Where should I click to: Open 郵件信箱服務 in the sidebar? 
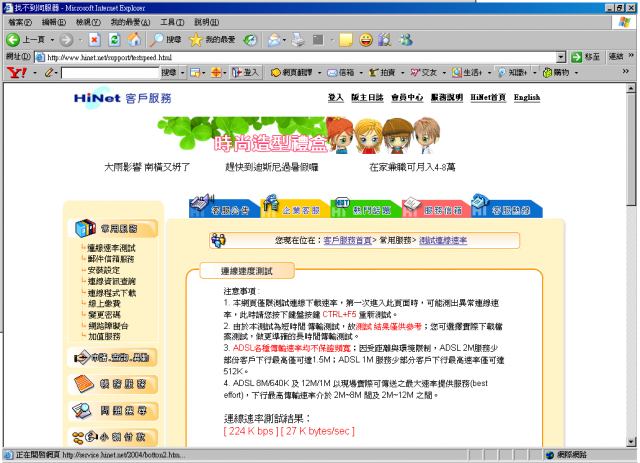tap(111, 259)
